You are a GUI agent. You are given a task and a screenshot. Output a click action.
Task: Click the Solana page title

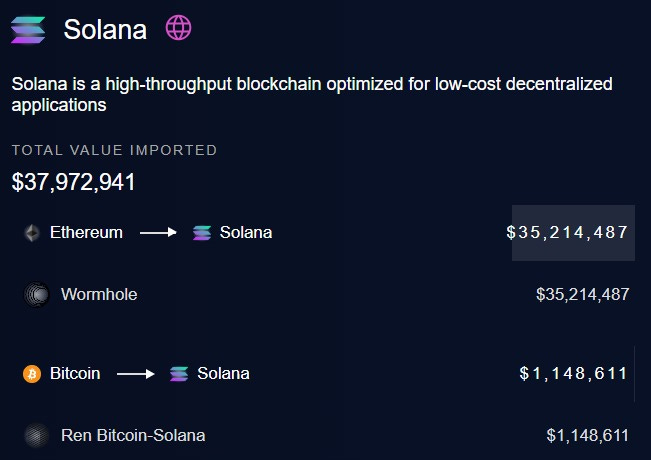point(105,30)
